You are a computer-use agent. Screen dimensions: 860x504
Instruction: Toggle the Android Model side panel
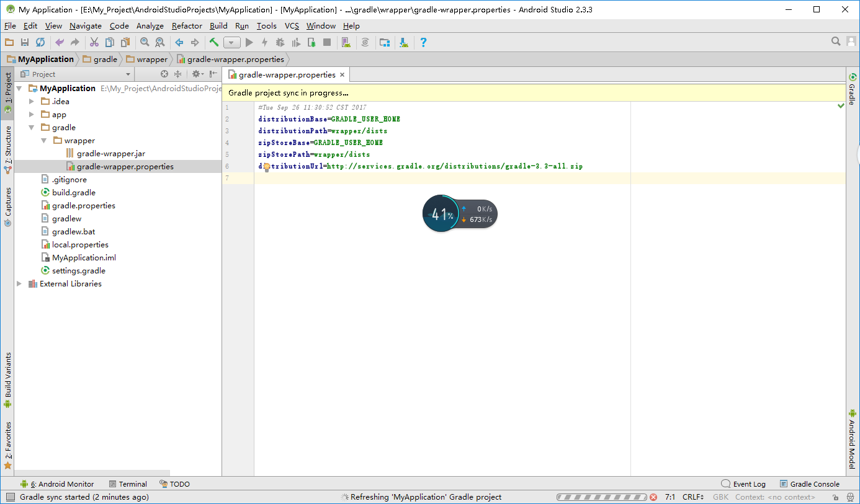pyautogui.click(x=852, y=439)
